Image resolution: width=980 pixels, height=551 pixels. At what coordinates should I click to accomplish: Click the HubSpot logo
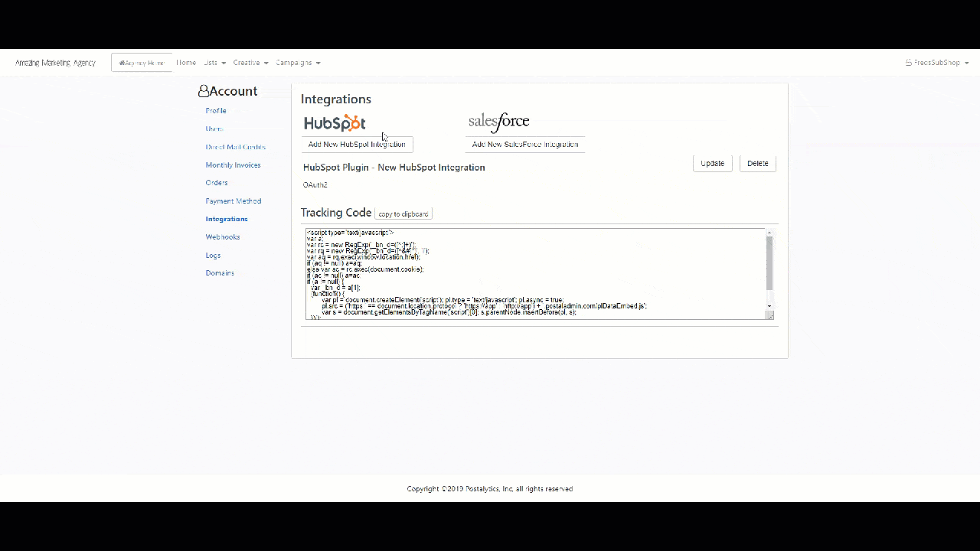335,123
